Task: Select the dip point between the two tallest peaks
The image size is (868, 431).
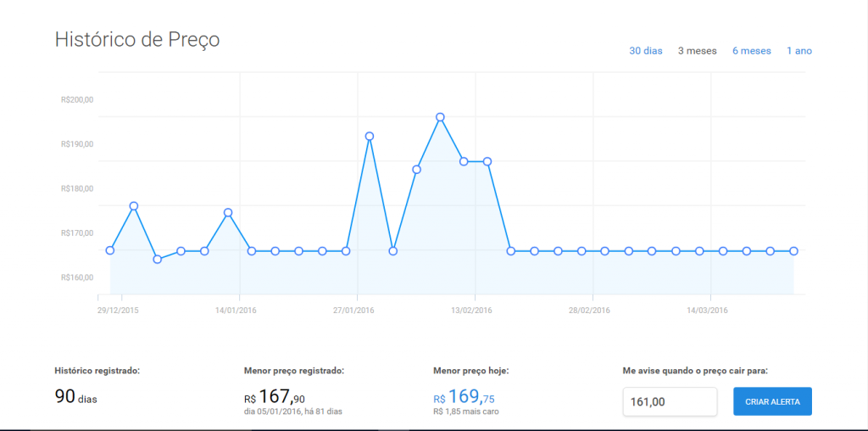Action: (x=393, y=251)
